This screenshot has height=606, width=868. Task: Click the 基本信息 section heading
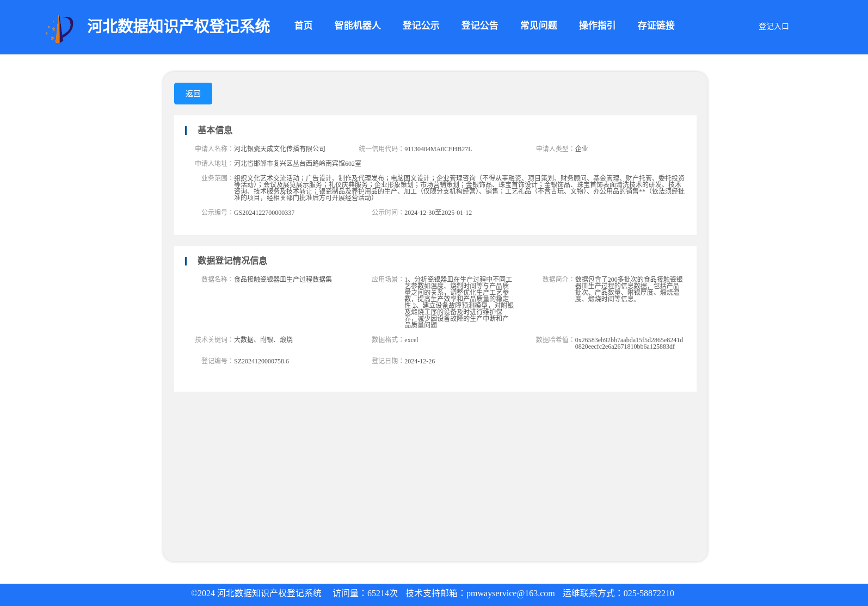point(214,130)
